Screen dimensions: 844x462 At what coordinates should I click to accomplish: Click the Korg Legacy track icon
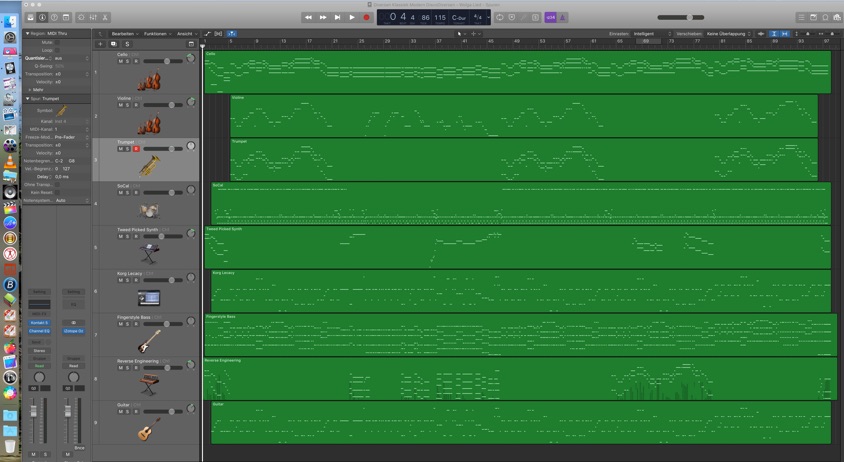149,297
